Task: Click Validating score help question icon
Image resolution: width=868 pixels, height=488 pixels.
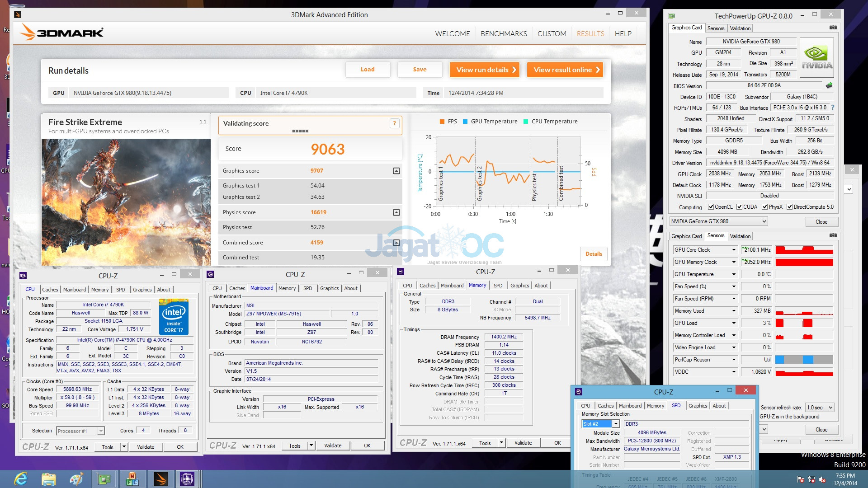Action: 394,123
